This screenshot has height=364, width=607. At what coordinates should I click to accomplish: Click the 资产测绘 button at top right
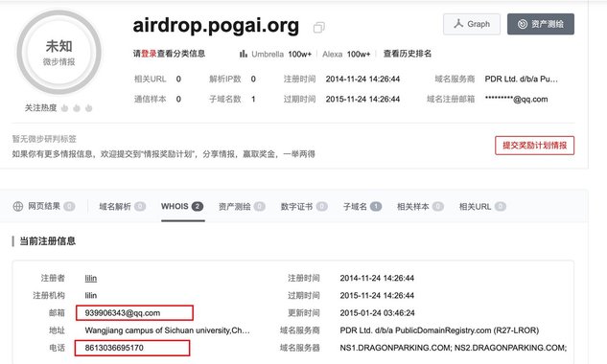(x=541, y=24)
